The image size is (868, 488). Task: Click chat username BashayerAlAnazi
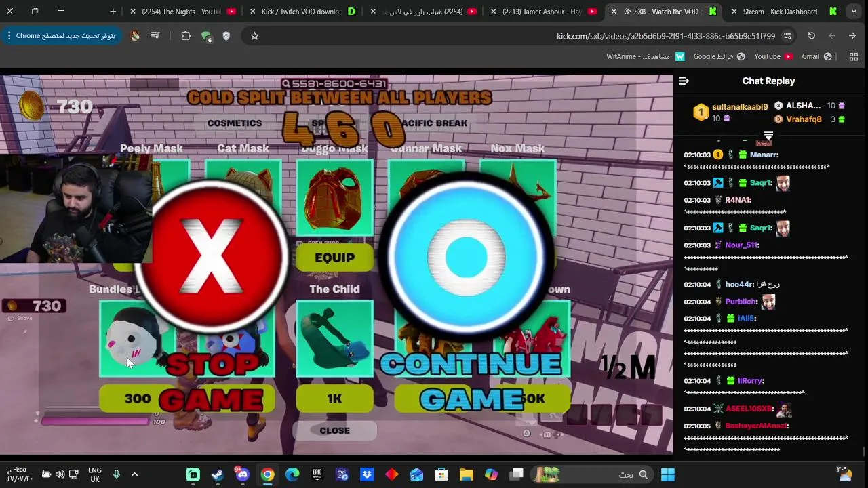pyautogui.click(x=755, y=426)
